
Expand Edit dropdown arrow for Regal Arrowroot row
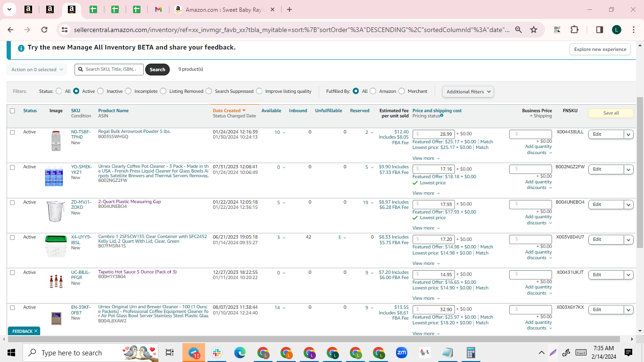(x=628, y=134)
